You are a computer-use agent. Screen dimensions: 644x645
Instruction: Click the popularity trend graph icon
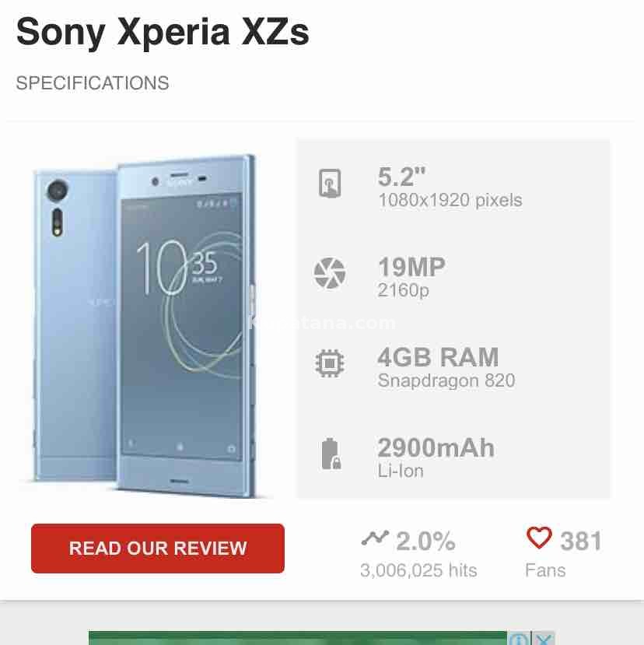pyautogui.click(x=375, y=538)
